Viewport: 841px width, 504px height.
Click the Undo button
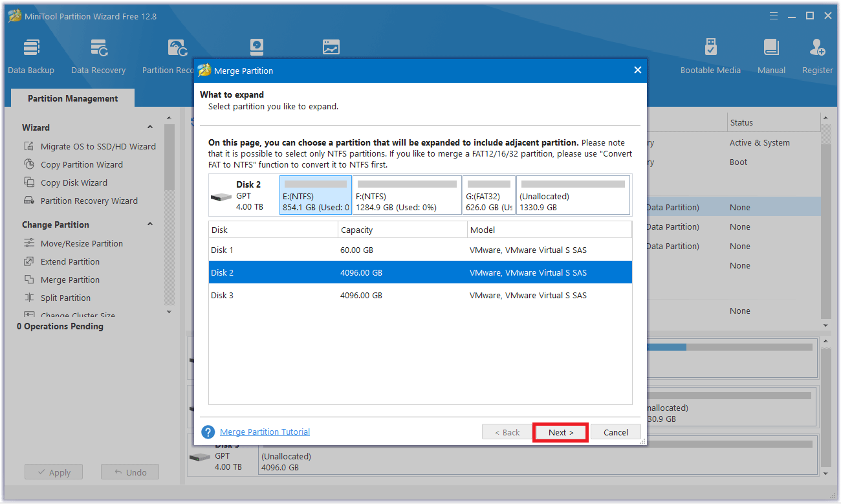(130, 472)
